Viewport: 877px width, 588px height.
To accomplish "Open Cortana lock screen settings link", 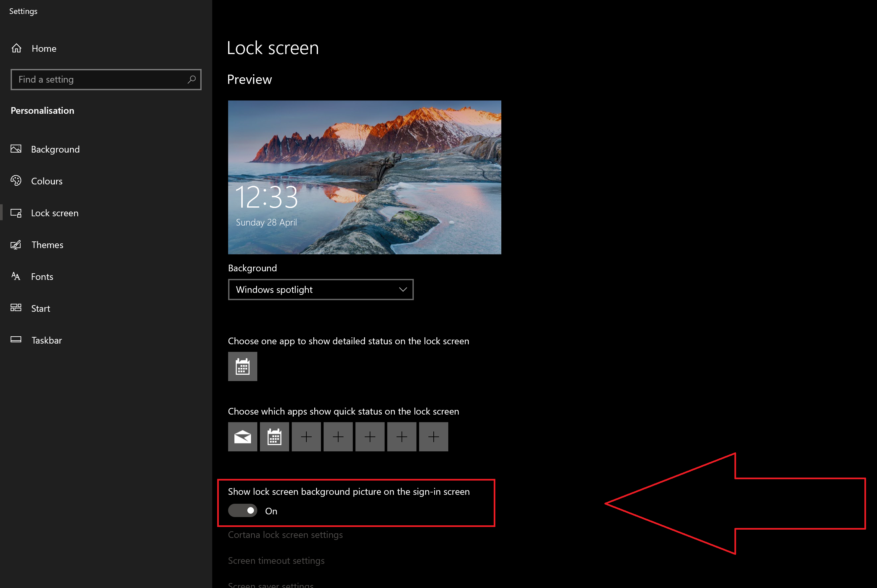I will tap(285, 535).
